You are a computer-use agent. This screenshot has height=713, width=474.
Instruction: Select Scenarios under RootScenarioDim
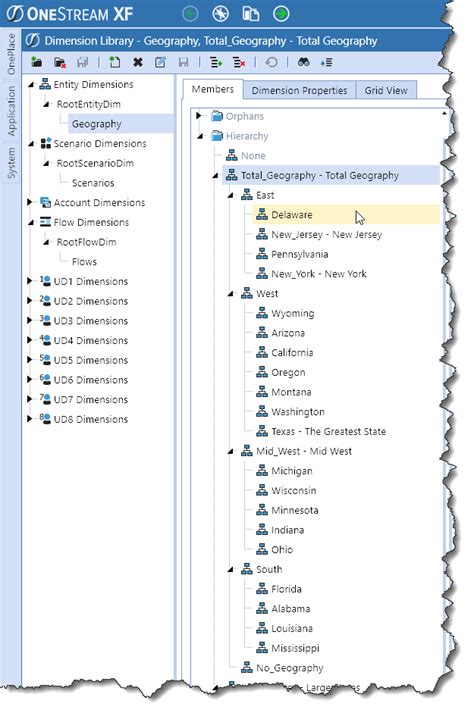(93, 183)
